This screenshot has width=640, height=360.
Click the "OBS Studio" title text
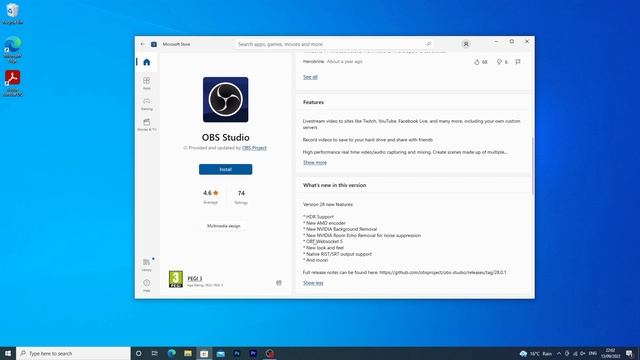tap(225, 138)
